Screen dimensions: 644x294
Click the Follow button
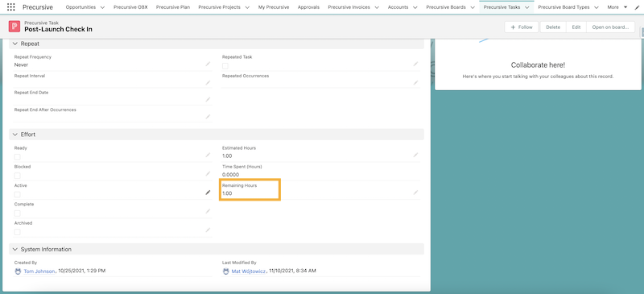pos(522,27)
